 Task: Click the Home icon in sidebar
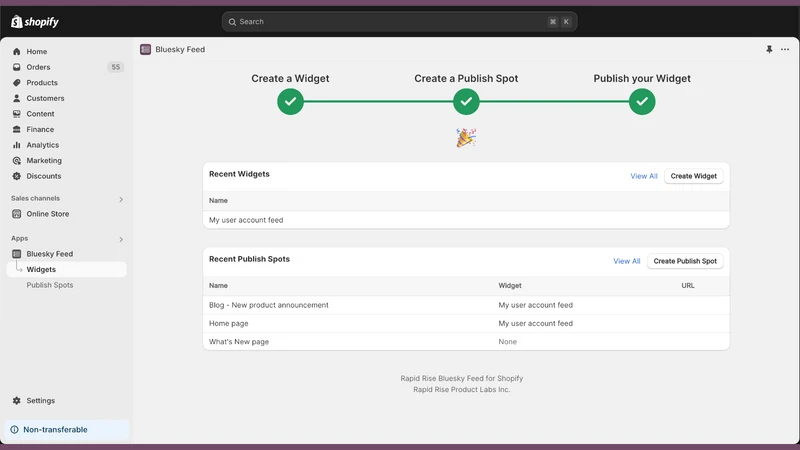pos(17,52)
